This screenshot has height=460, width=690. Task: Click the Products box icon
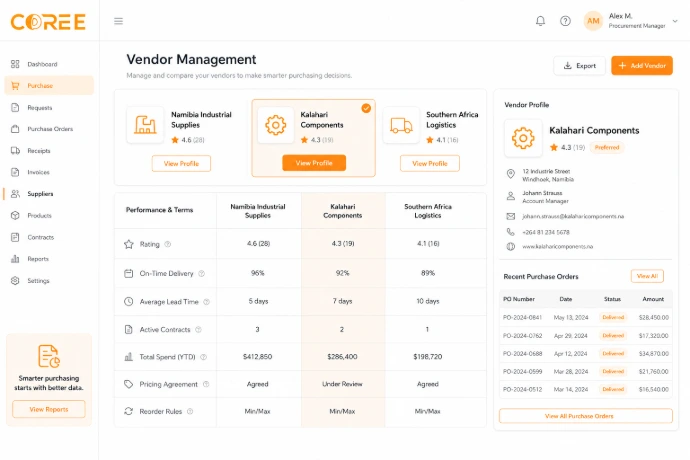15,215
